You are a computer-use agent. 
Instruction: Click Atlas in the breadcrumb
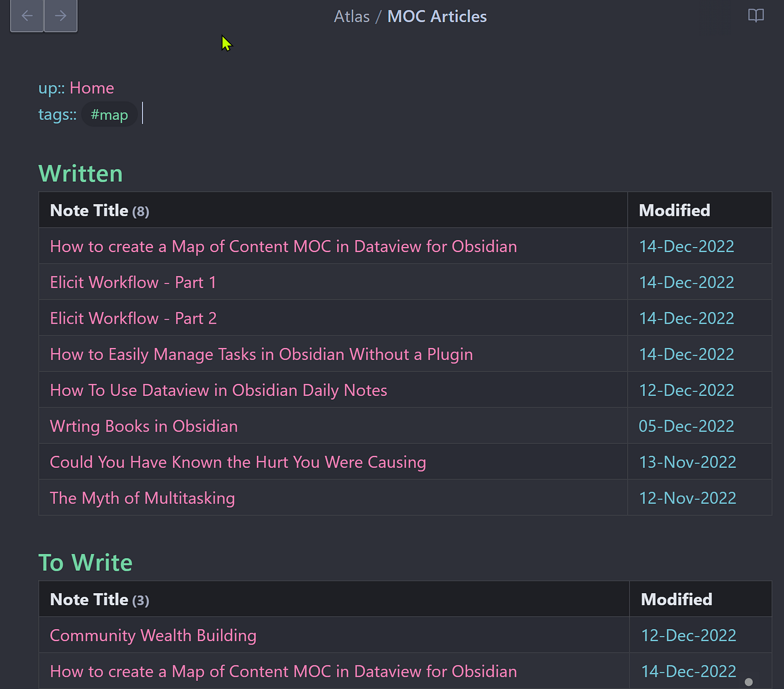point(351,16)
